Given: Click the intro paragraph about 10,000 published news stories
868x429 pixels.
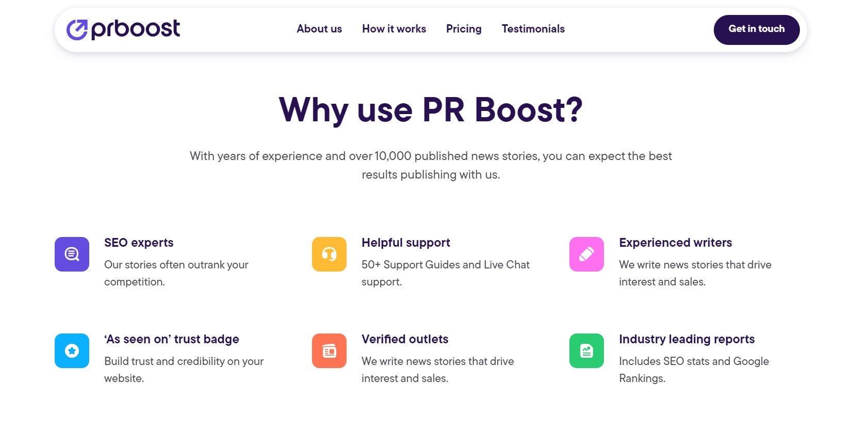Looking at the screenshot, I should pyautogui.click(x=431, y=165).
